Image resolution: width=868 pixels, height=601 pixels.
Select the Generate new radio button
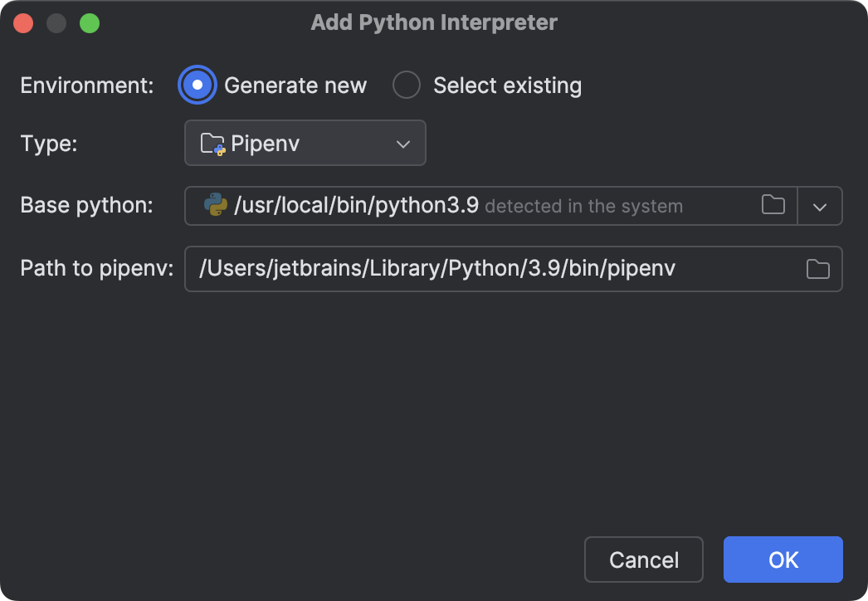pos(197,86)
